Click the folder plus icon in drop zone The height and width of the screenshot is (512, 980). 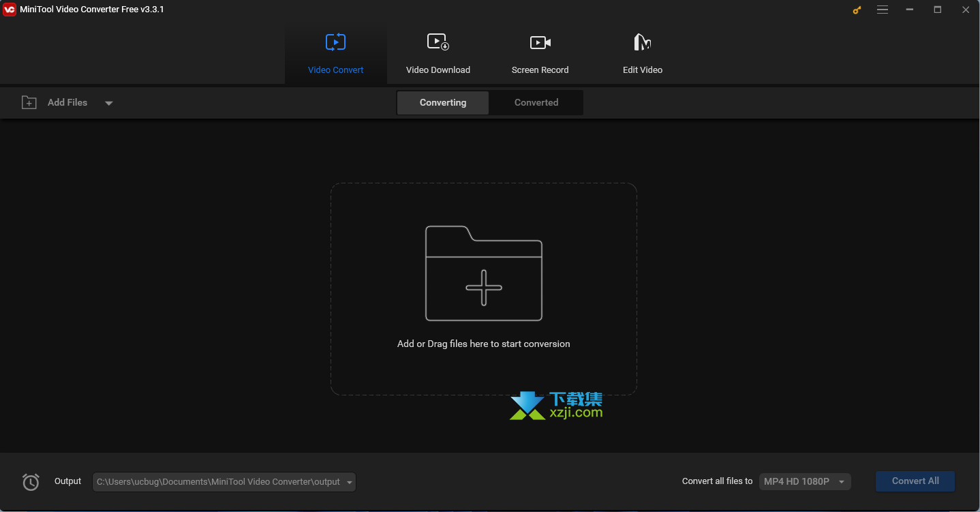pos(484,273)
